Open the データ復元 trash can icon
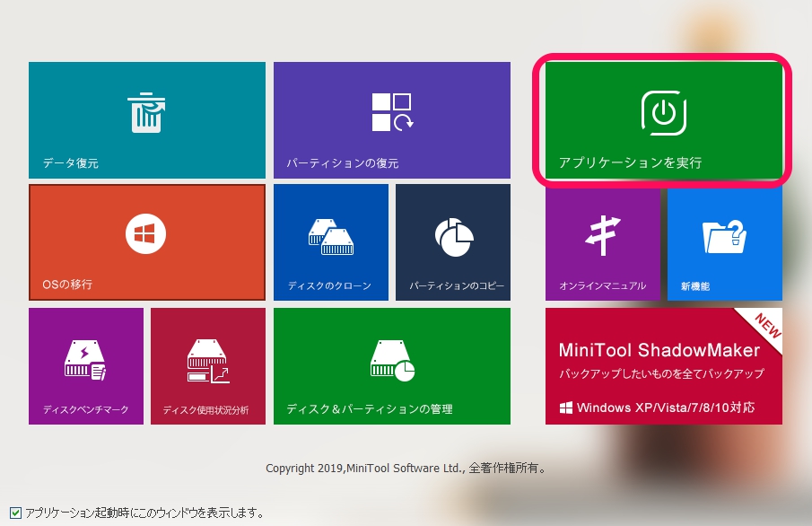The height and width of the screenshot is (526, 812). [146, 112]
